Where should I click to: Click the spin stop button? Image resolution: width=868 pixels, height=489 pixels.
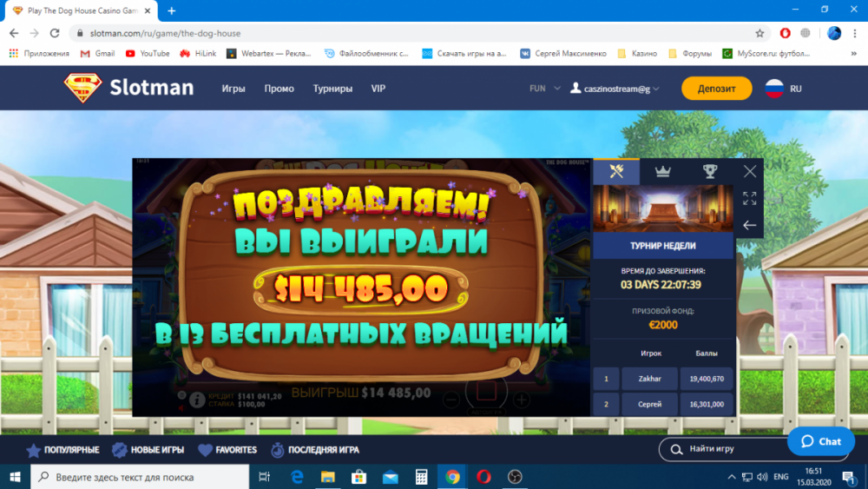pos(486,392)
